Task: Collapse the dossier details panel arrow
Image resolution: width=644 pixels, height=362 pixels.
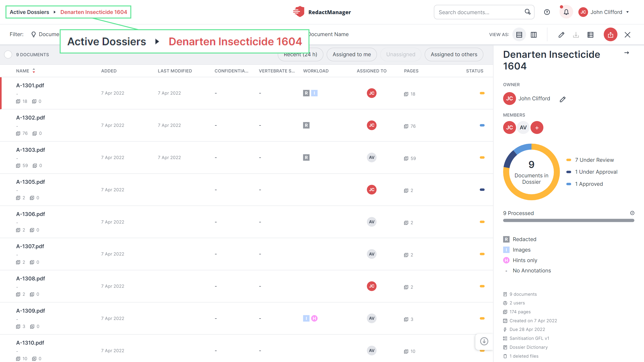Action: click(626, 53)
